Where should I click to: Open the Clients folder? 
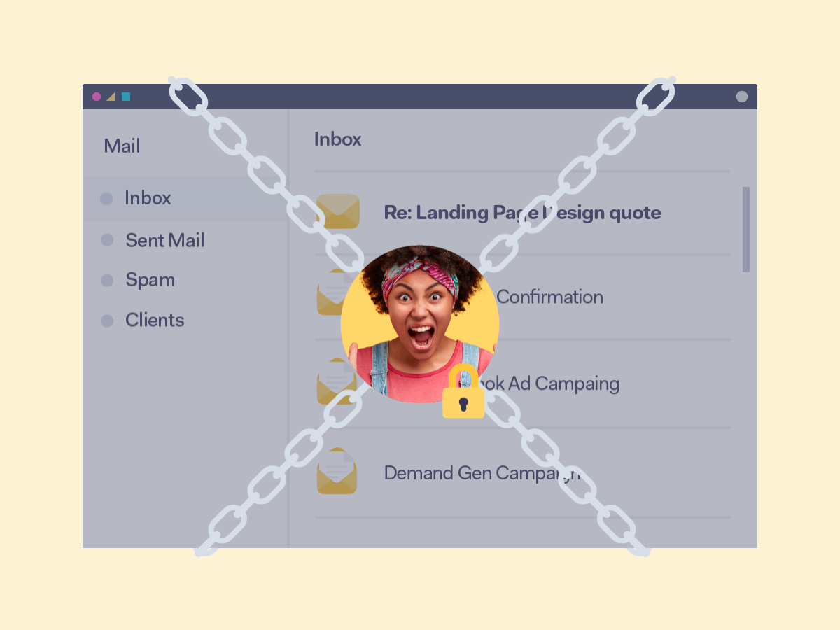tap(155, 321)
